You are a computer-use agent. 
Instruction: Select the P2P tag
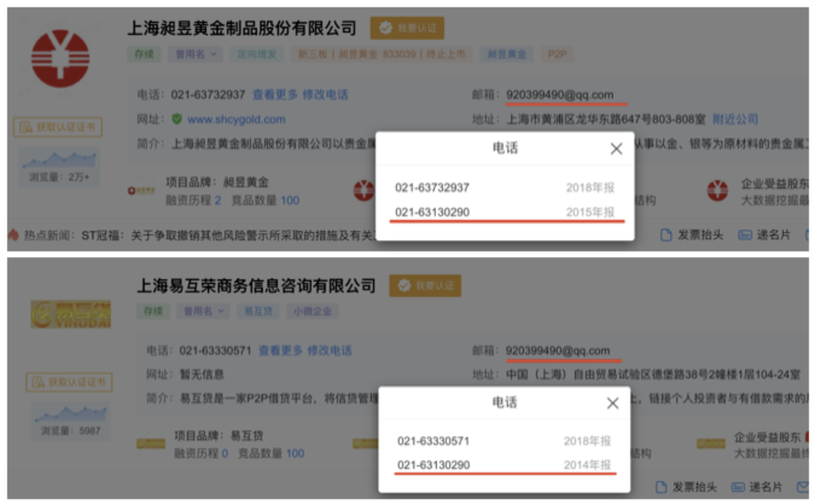pos(557,54)
